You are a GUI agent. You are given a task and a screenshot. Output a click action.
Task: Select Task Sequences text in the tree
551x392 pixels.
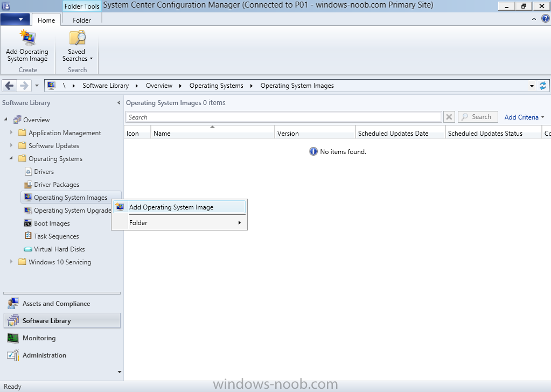click(56, 236)
